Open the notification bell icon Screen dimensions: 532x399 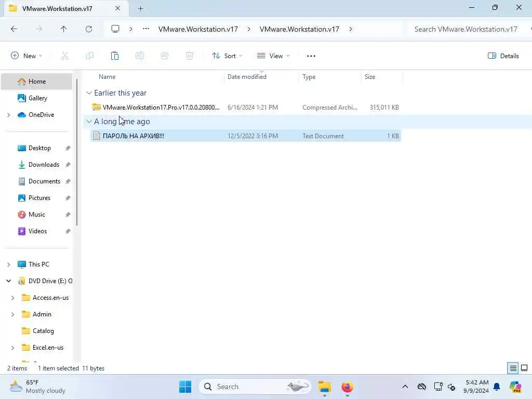pos(497,387)
